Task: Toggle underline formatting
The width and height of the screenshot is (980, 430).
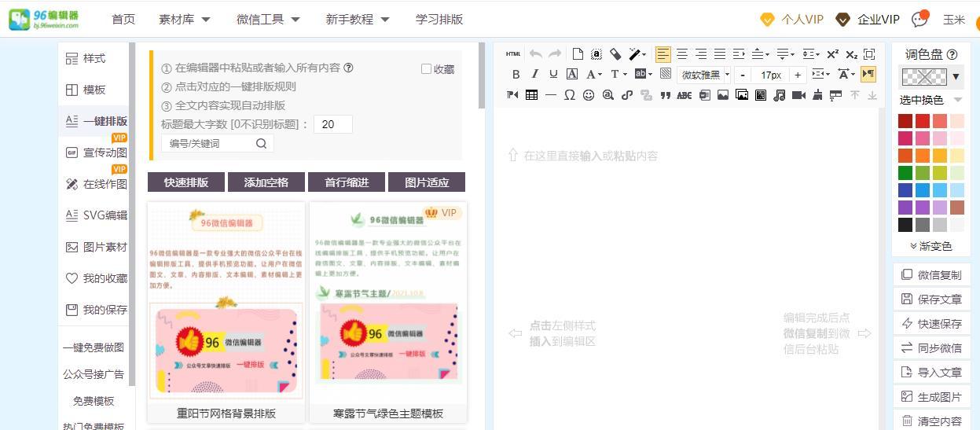Action: click(553, 75)
